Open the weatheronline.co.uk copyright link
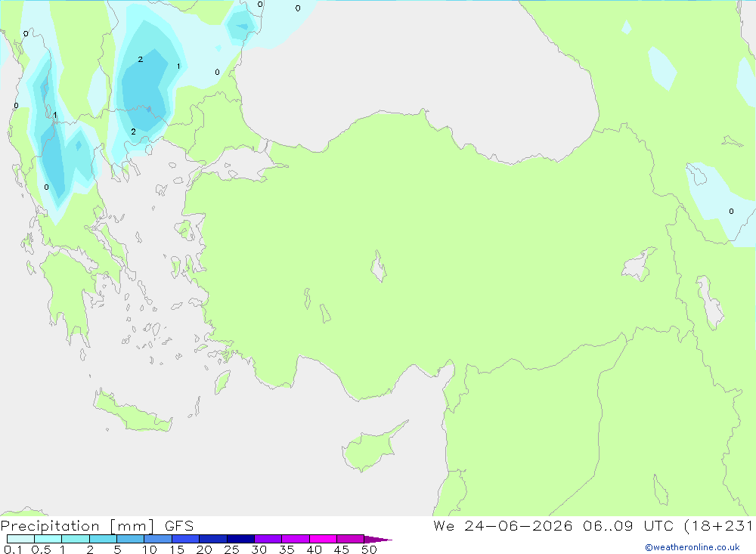Screen dimensions: 756x554 692,547
